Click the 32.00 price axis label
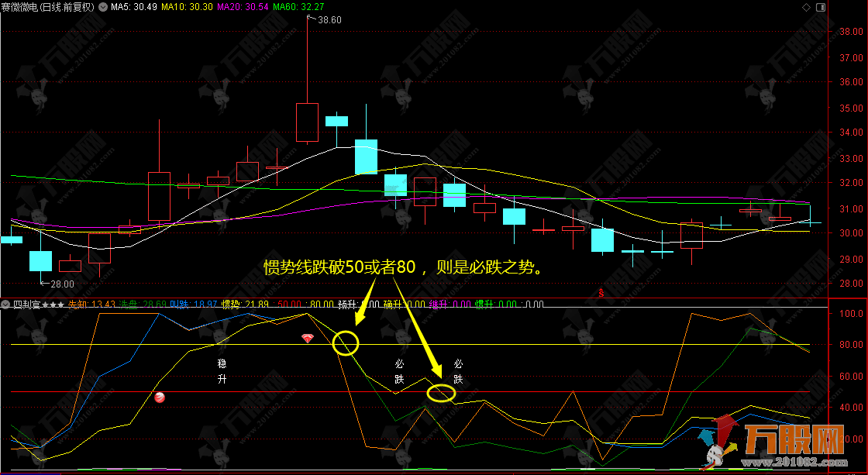868x475 pixels. point(851,183)
